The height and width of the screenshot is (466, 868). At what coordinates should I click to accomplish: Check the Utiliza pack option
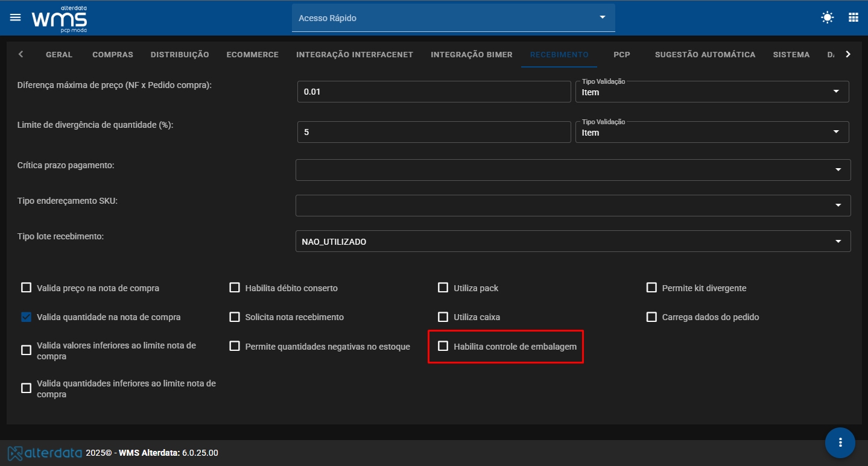pos(443,288)
